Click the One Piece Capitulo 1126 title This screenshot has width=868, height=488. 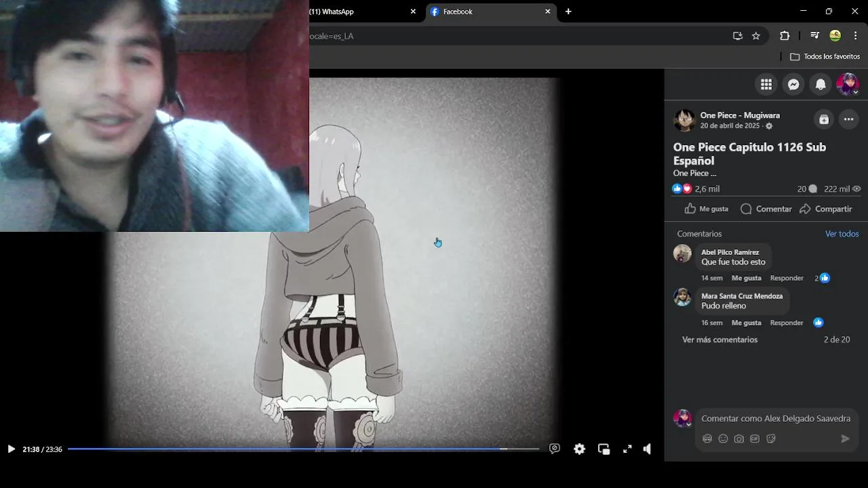click(x=749, y=154)
